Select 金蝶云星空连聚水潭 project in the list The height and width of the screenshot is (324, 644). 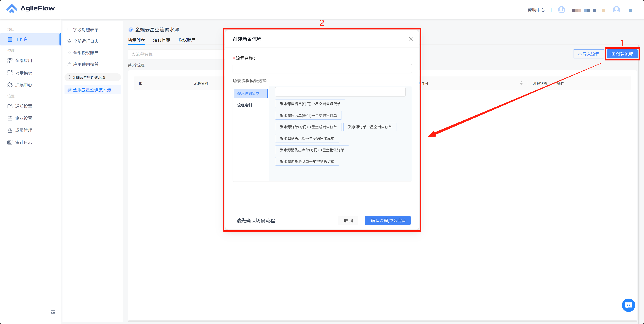pos(93,90)
